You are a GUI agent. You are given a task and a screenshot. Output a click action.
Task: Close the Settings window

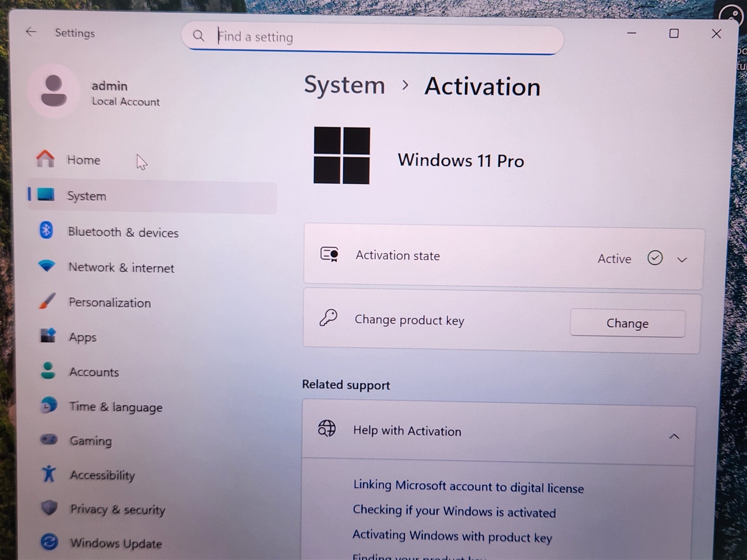point(716,34)
